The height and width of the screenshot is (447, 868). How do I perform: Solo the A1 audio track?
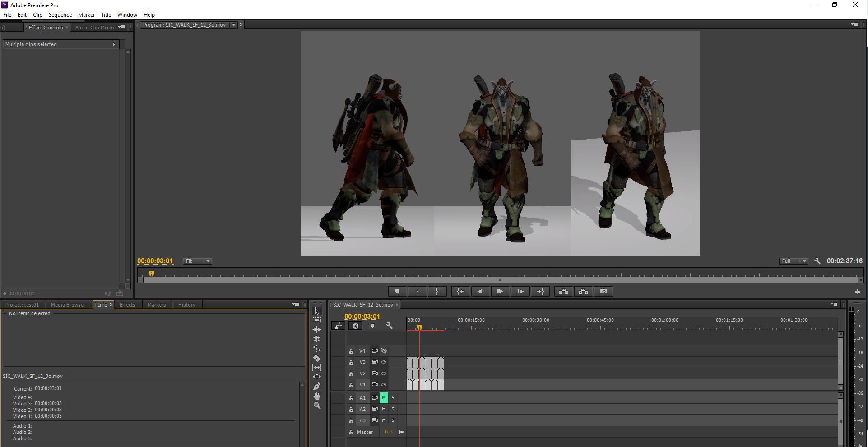[x=393, y=398]
